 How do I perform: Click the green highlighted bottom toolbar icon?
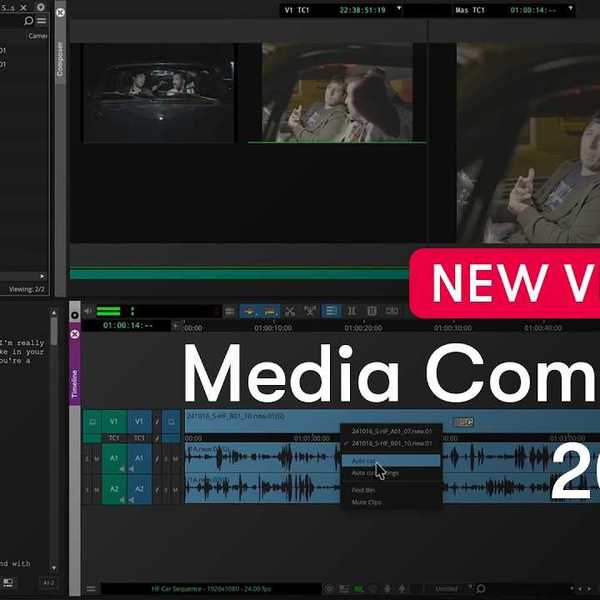(359, 589)
